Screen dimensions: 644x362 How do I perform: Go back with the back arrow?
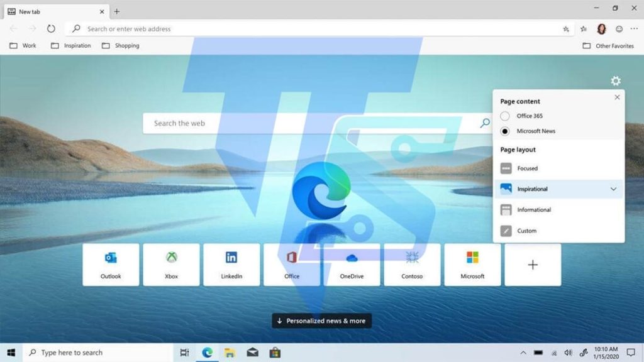14,29
